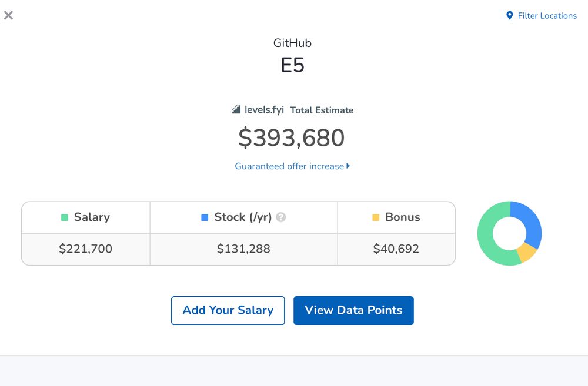Select the $131,288 stock value

click(243, 249)
